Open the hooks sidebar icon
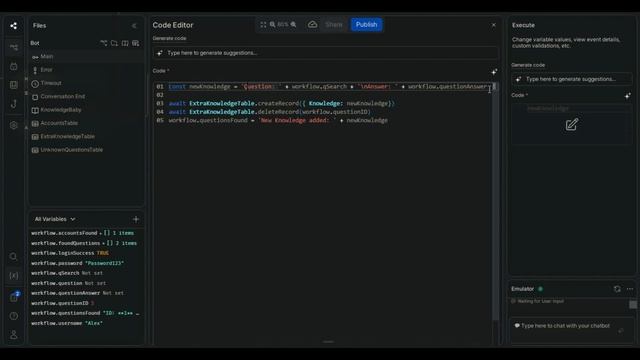The image size is (640, 360). (13, 104)
